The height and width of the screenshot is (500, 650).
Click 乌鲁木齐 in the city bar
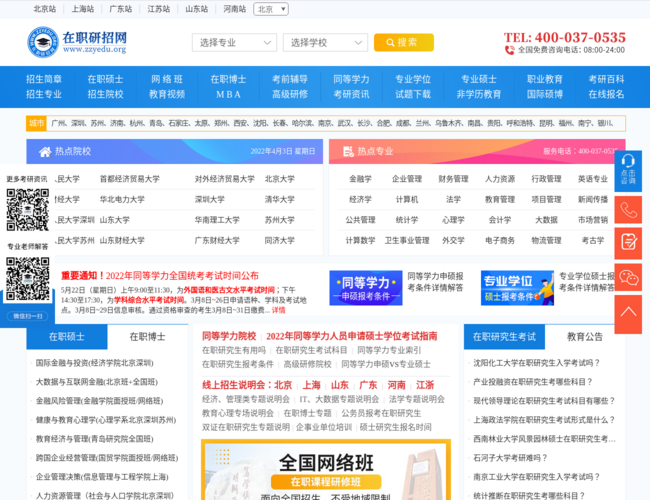click(x=449, y=123)
